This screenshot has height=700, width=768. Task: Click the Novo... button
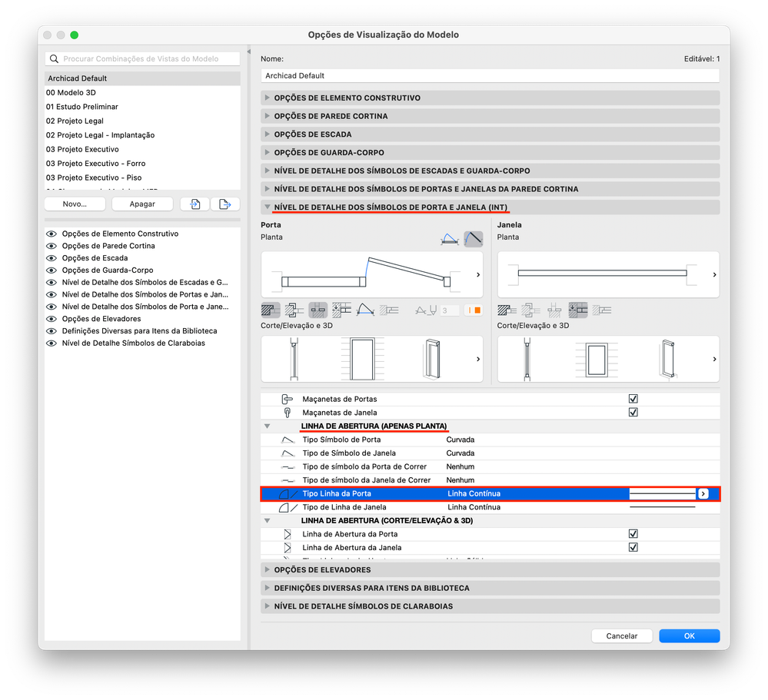[x=75, y=204]
